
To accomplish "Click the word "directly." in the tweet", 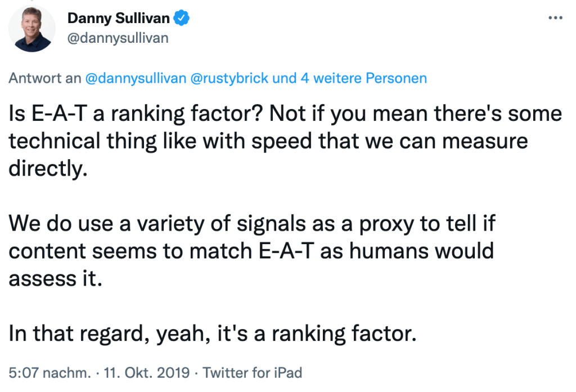I will point(49,168).
